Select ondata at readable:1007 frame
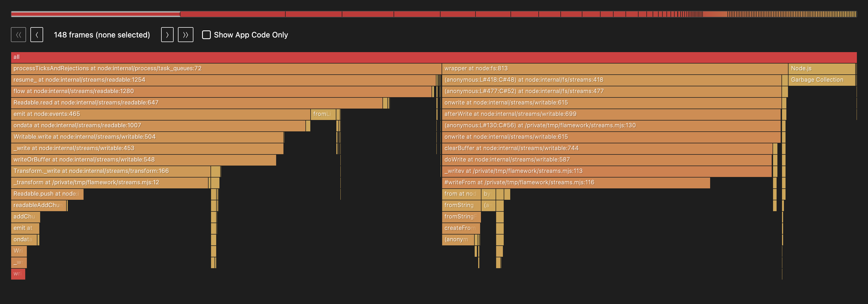The width and height of the screenshot is (868, 304). point(158,126)
